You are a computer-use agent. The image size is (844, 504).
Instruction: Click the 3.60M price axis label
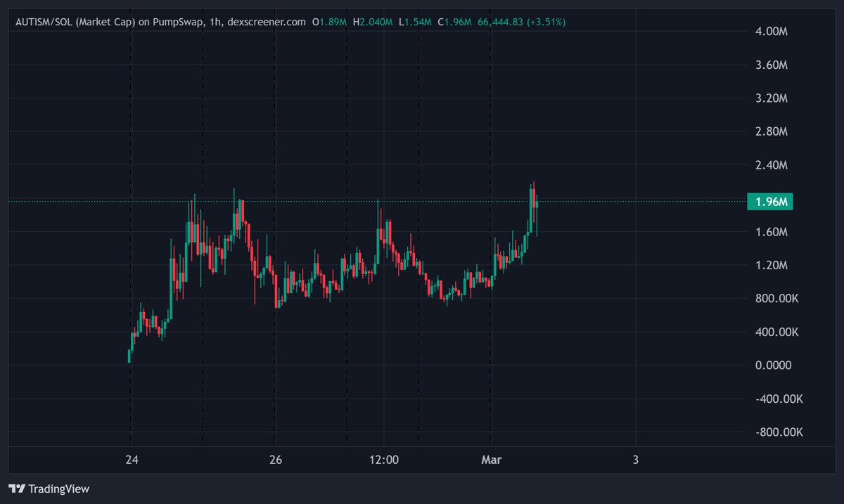point(773,65)
